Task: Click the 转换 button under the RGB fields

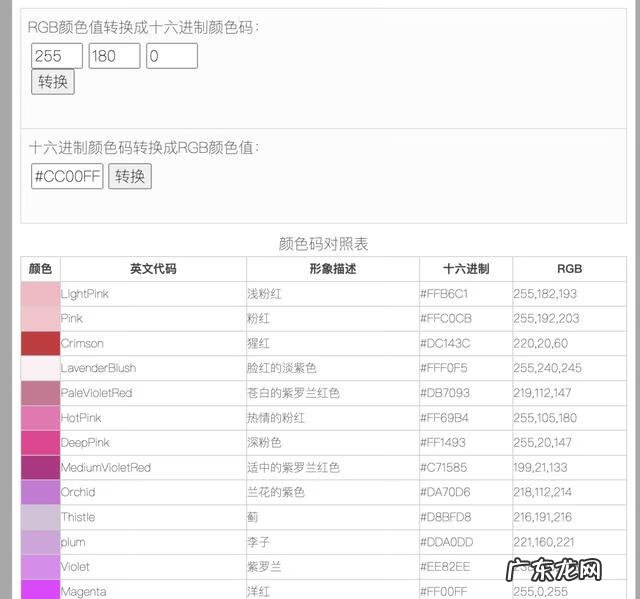Action: coord(53,82)
